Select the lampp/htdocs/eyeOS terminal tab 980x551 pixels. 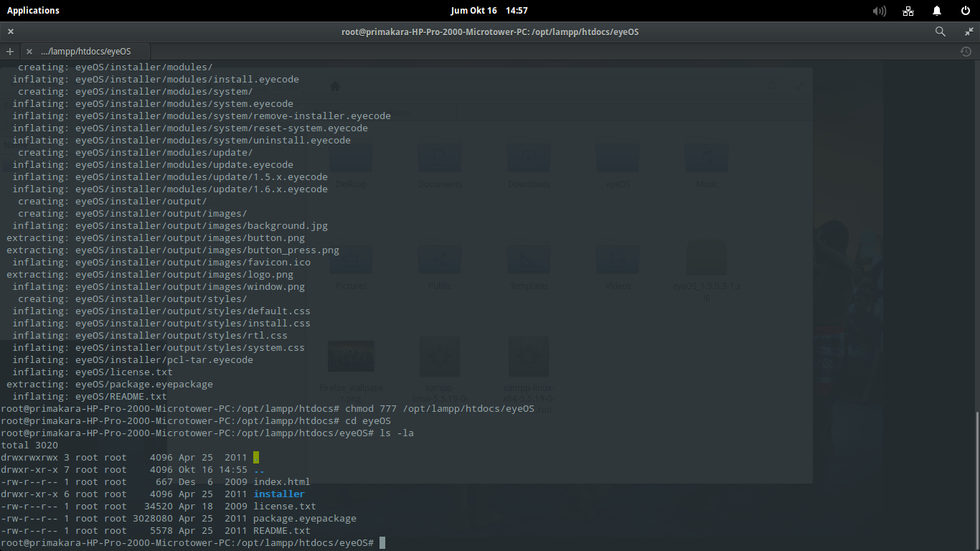coord(86,51)
